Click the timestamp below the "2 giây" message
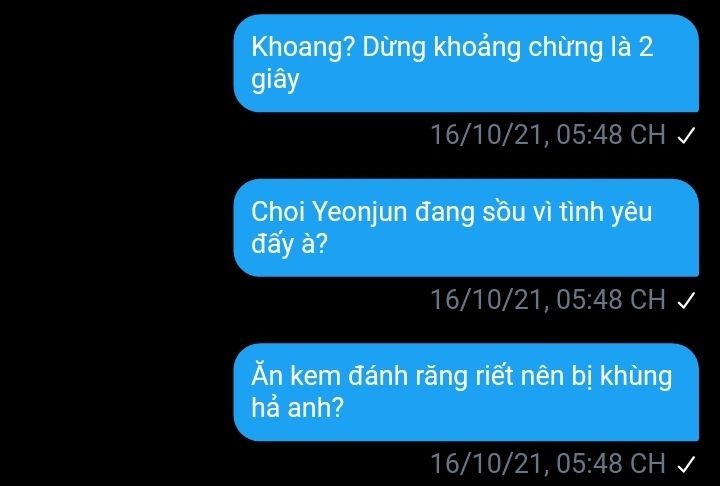 [x=548, y=135]
